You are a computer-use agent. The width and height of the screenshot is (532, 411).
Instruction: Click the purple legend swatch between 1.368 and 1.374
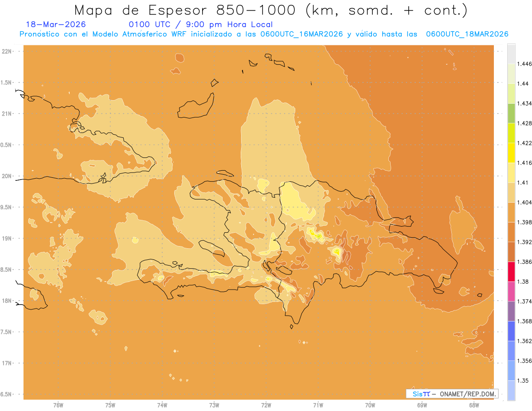tap(511, 311)
